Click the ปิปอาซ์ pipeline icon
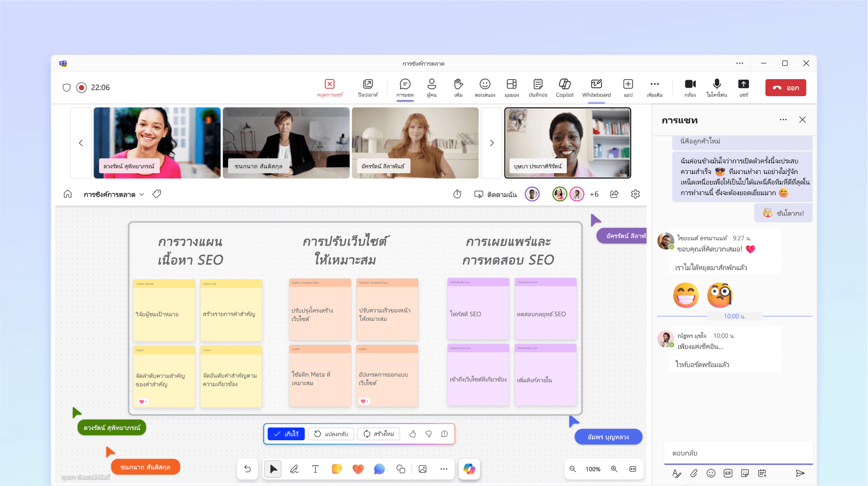Image resolution: width=868 pixels, height=486 pixels. coord(368,87)
